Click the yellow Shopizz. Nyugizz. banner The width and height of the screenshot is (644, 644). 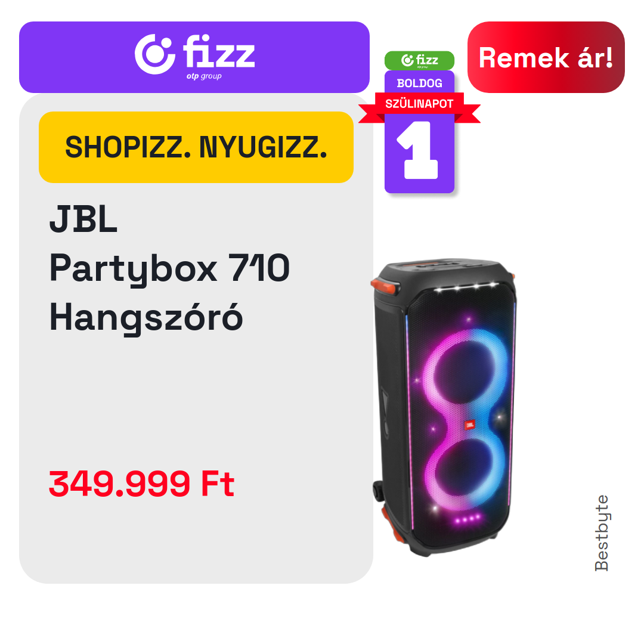(x=196, y=147)
